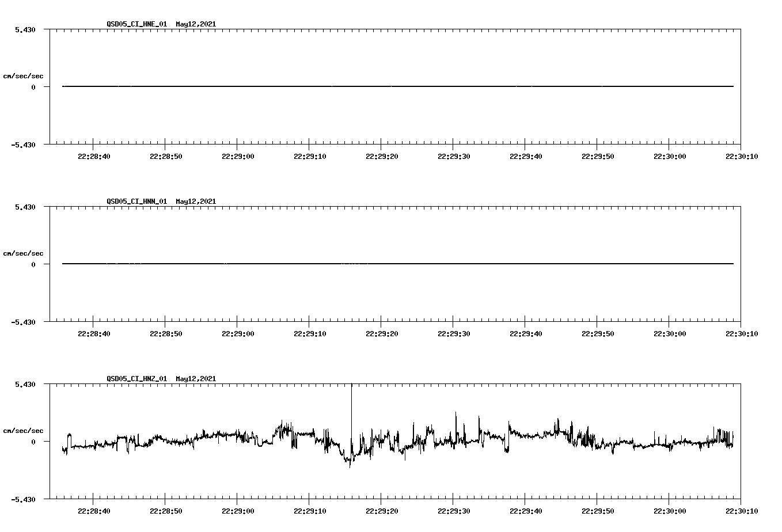The image size is (782, 532).
Task: Click the 22:29:50 time label under HNZ plot
Action: 598,511
